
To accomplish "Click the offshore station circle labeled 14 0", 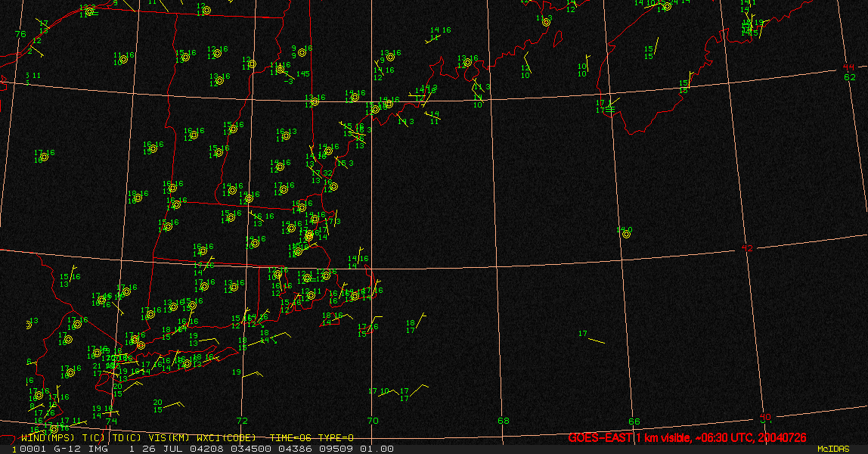I will coord(626,235).
